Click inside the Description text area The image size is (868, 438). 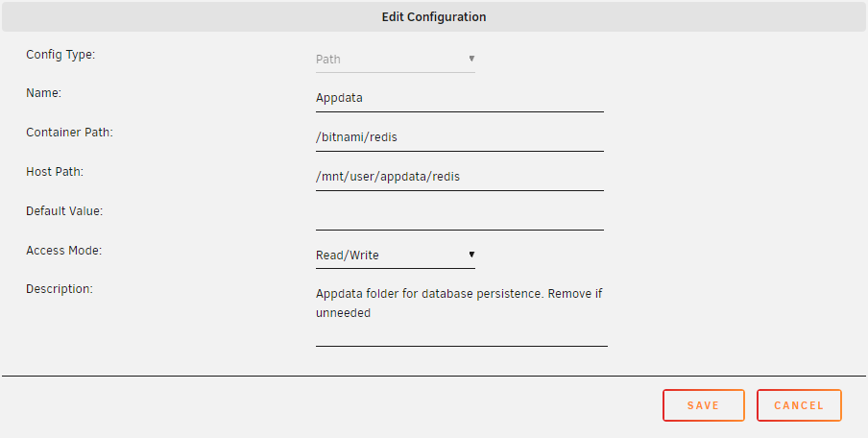click(x=462, y=314)
